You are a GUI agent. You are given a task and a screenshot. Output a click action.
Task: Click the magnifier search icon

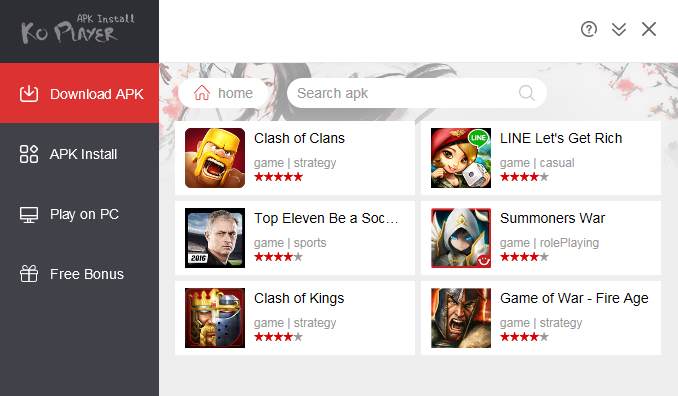tap(527, 93)
